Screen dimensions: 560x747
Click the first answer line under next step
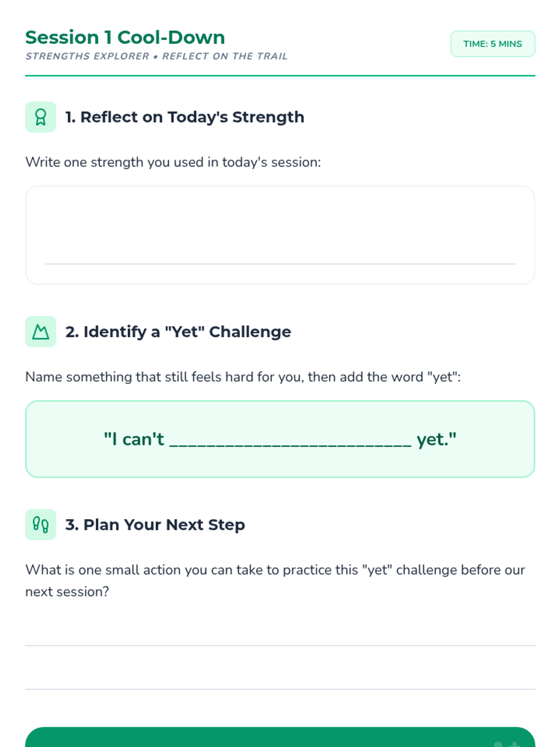coord(280,645)
